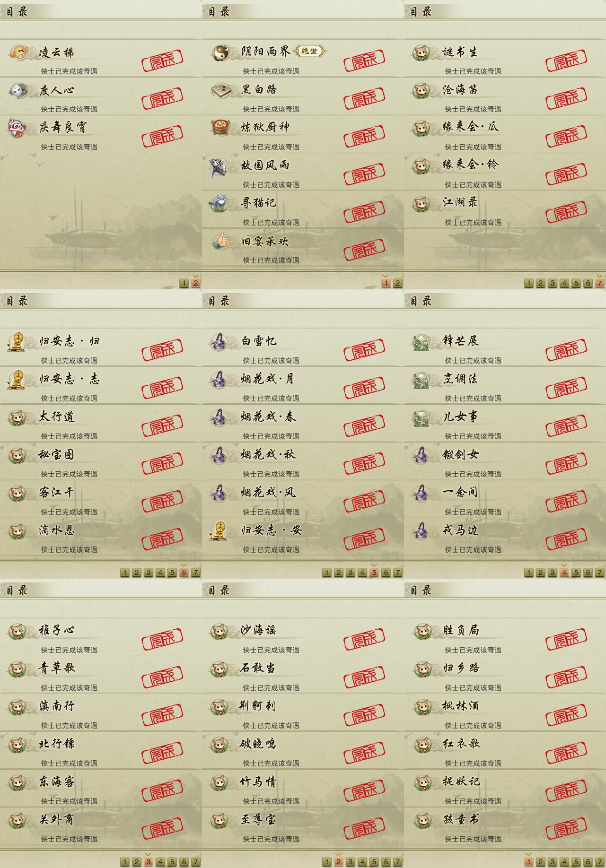Click the red completed stamp on 沙海谣

(364, 640)
